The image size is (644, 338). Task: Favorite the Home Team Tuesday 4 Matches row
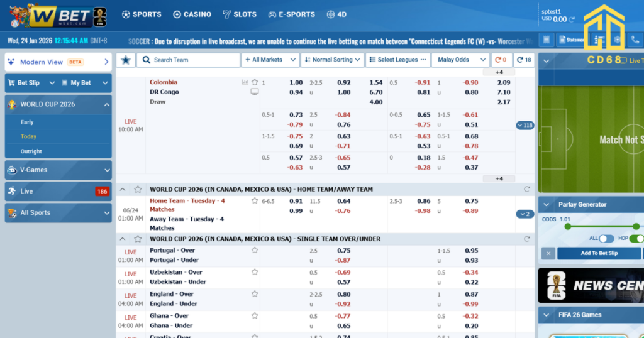(x=255, y=200)
